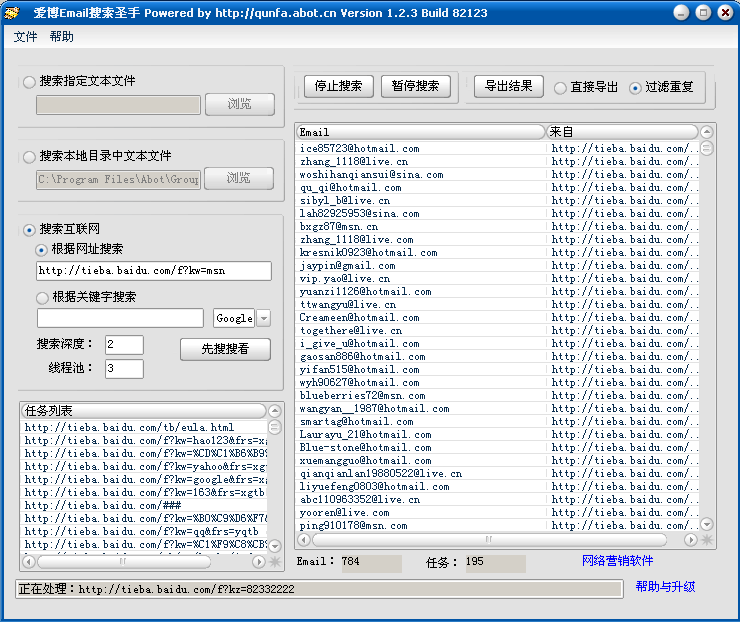Select email row ping910178@msn.com
The image size is (740, 622).
tap(498, 526)
